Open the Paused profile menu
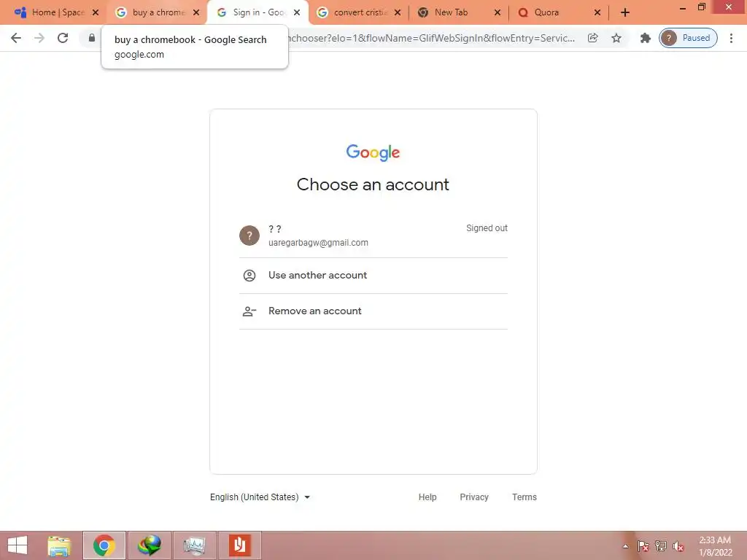747x560 pixels. (x=689, y=38)
